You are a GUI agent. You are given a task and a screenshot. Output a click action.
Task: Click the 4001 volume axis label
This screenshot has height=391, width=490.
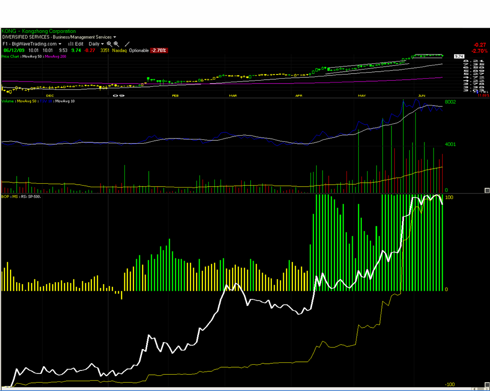tap(450, 144)
